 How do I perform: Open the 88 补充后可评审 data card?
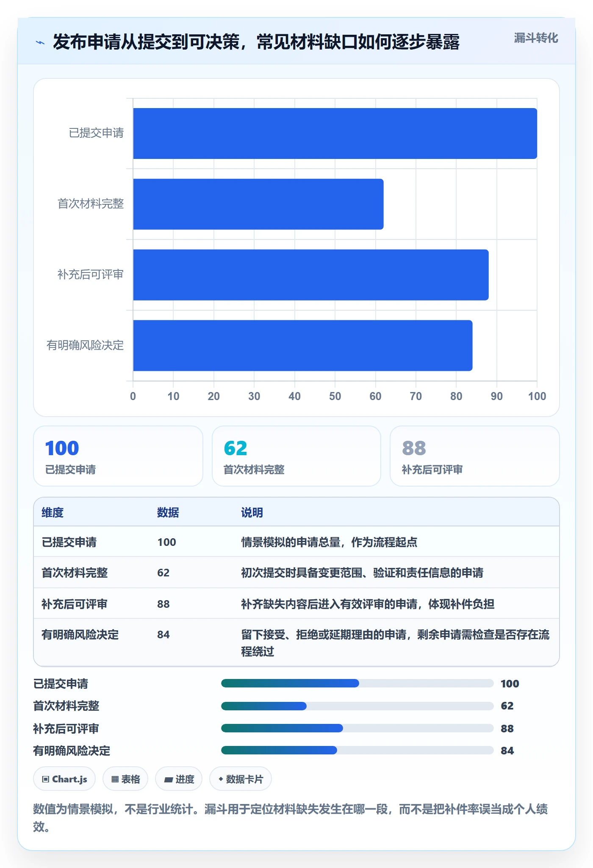[475, 456]
